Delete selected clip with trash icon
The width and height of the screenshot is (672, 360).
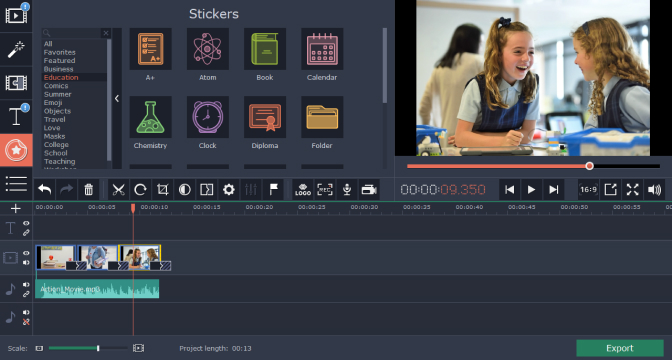(89, 189)
